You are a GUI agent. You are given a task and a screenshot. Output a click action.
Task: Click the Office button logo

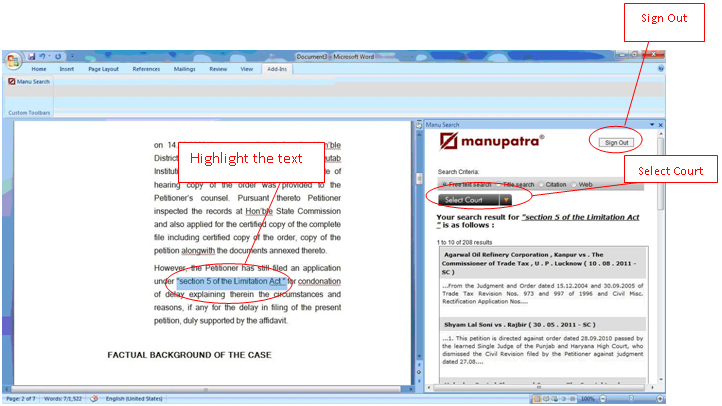tap(13, 58)
